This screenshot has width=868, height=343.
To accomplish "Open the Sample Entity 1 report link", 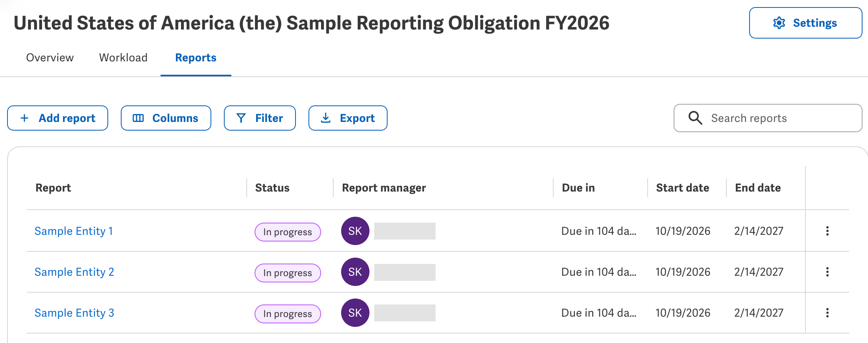I will coord(74,231).
